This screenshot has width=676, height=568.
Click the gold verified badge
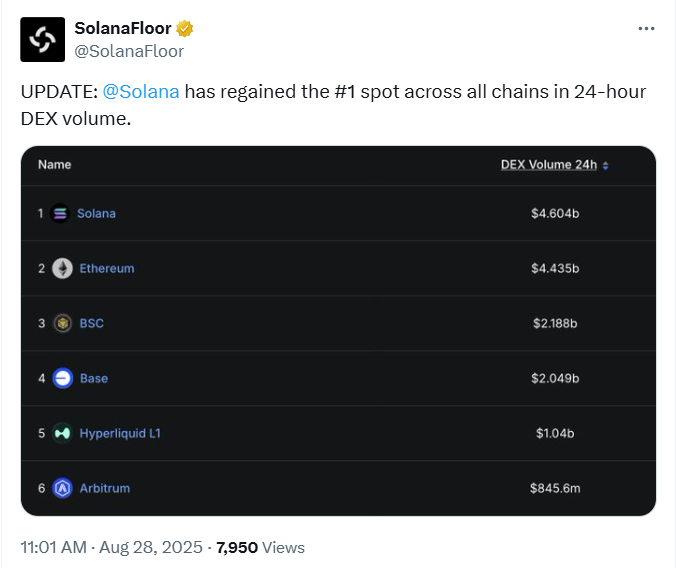[185, 28]
